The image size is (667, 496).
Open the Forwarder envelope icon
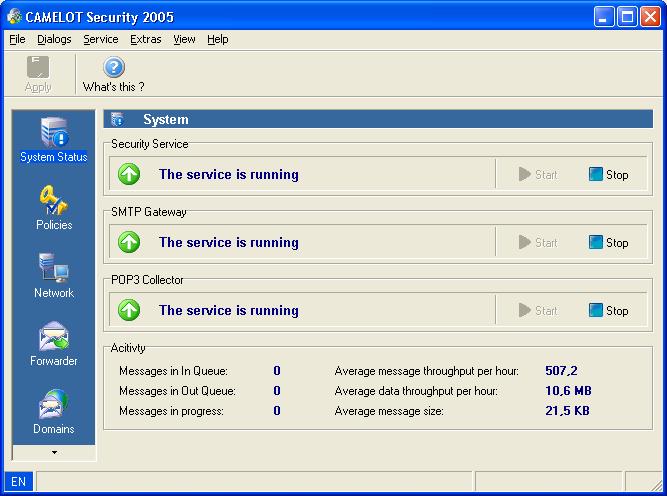54,336
